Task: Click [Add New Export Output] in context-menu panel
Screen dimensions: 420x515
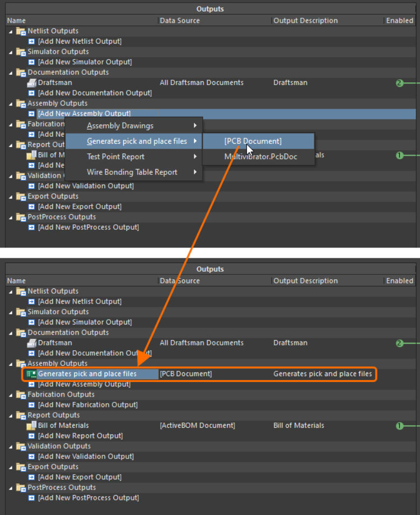Action: click(79, 207)
